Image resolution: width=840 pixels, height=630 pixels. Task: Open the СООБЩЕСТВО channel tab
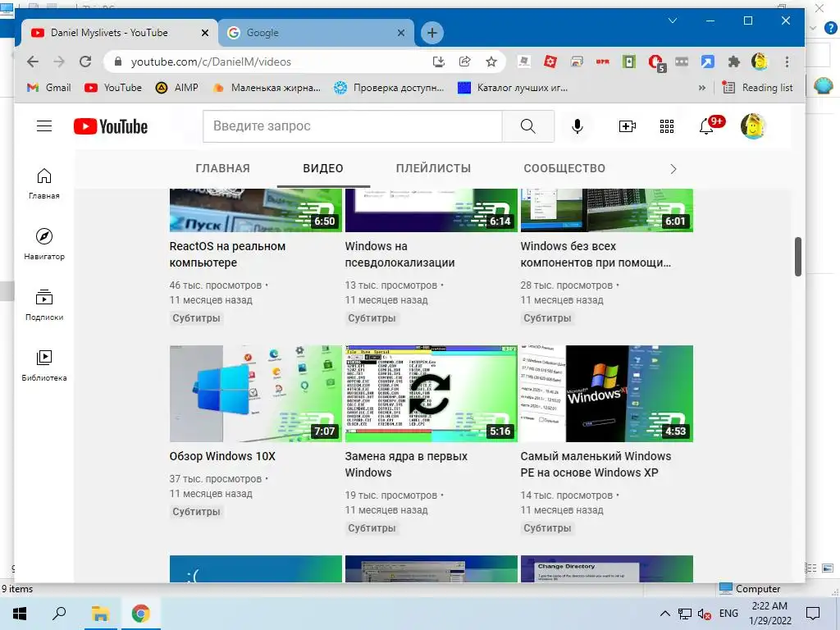[x=564, y=168]
